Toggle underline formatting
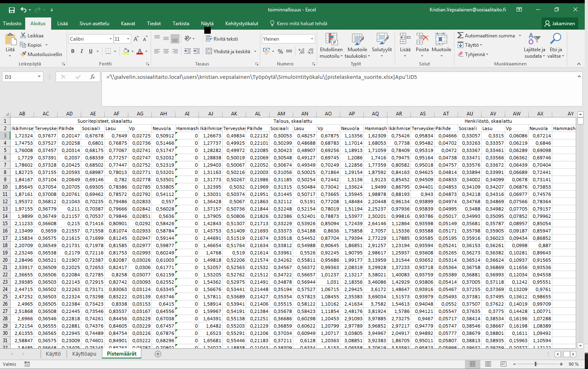 tap(91, 51)
